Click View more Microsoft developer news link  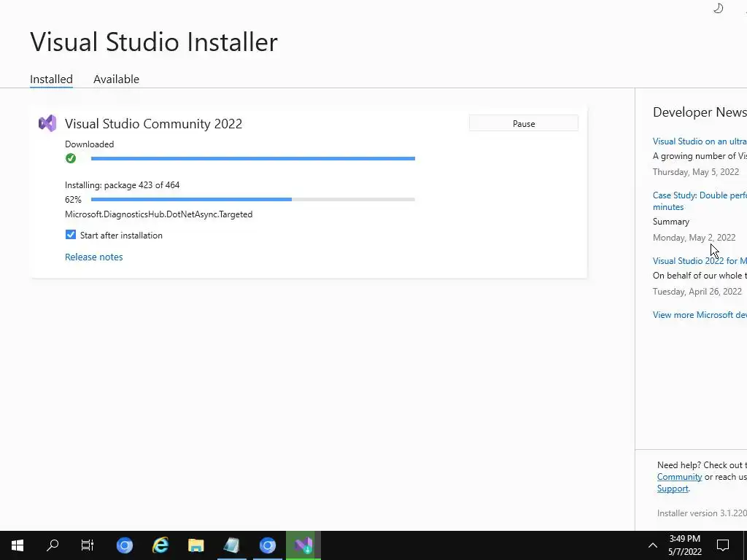point(700,315)
